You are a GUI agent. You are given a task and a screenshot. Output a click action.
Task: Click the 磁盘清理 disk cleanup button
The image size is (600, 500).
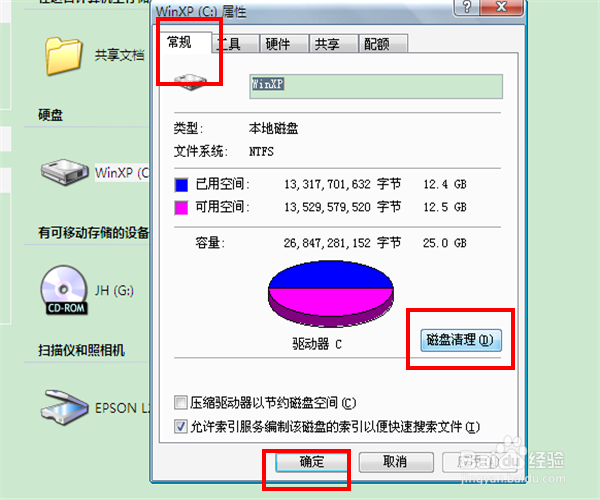pyautogui.click(x=461, y=340)
